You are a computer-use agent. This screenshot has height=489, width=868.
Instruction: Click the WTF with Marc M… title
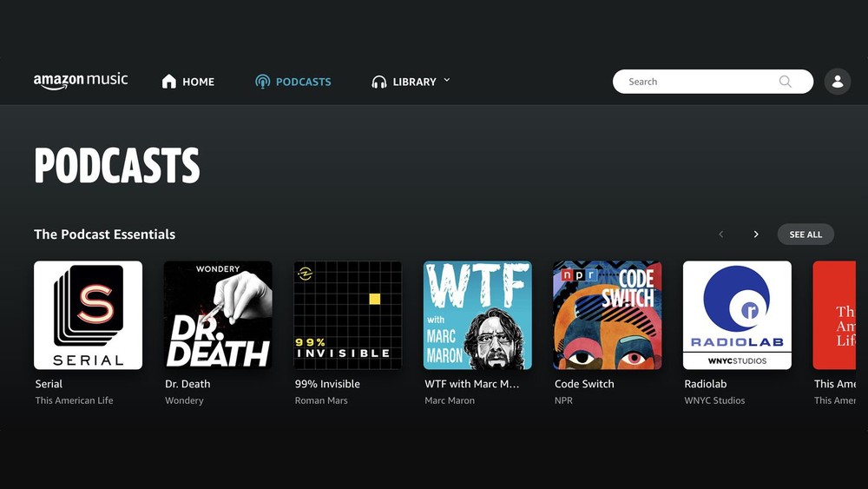(471, 384)
